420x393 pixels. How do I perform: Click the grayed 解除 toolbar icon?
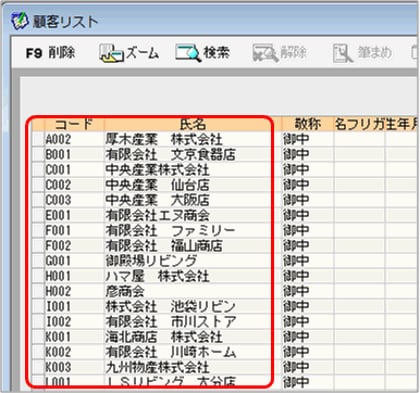click(x=265, y=53)
